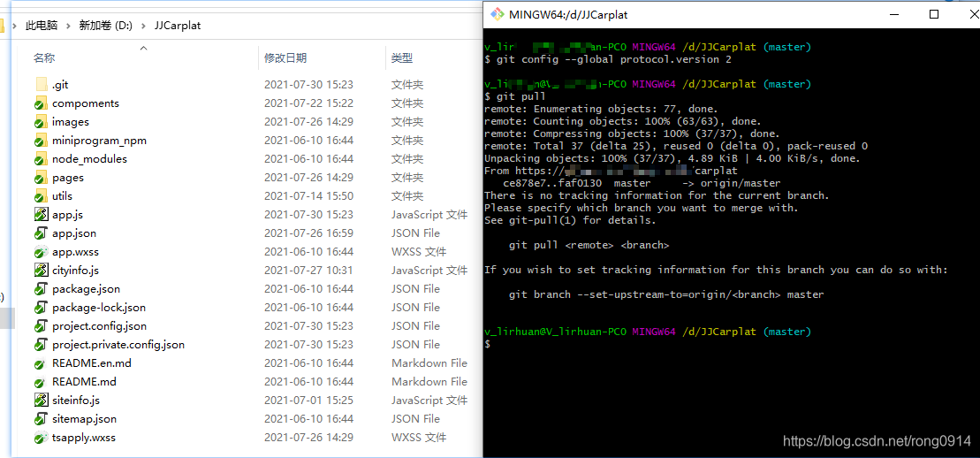Expand breadcrumb chevron after 新加卷 (D:)
This screenshot has height=458, width=980.
pyautogui.click(x=143, y=26)
